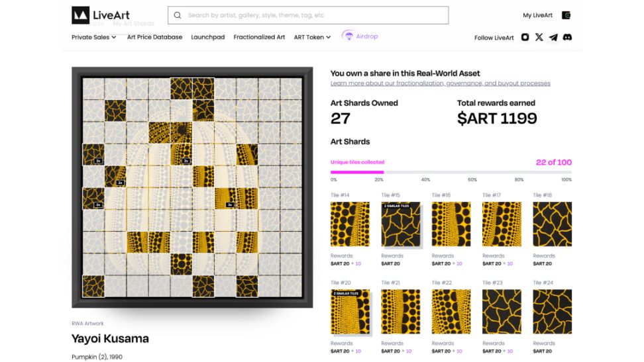Open LiveArt's Instagram page icon
This screenshot has width=644, height=362.
click(x=525, y=38)
